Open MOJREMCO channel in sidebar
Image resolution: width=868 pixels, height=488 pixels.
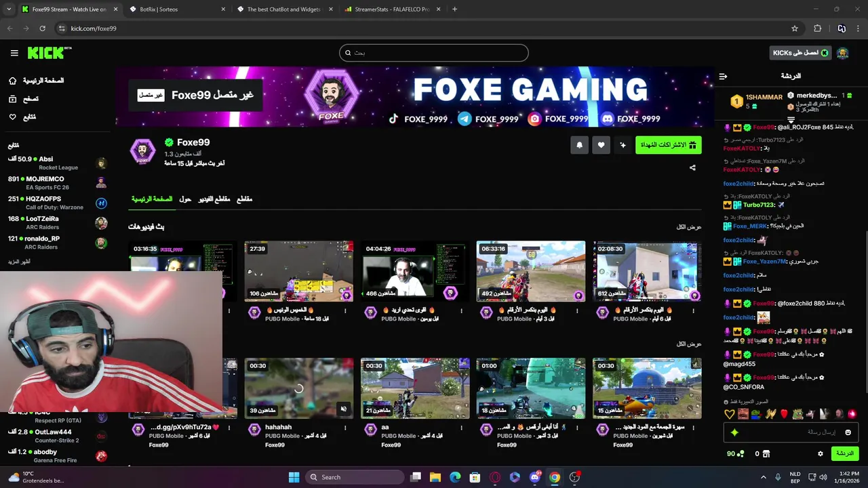pyautogui.click(x=58, y=183)
